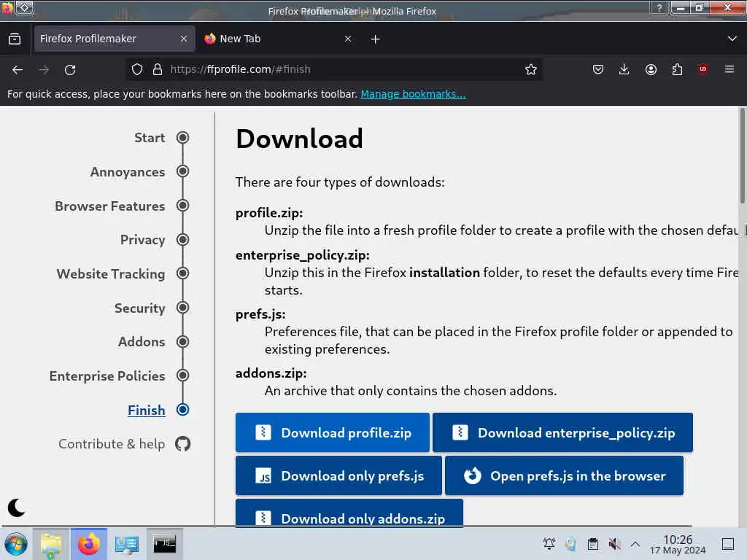Click the Privacy step circle marker
747x560 pixels.
click(182, 239)
